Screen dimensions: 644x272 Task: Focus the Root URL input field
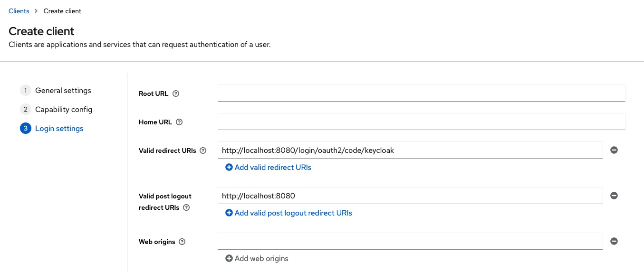click(421, 93)
